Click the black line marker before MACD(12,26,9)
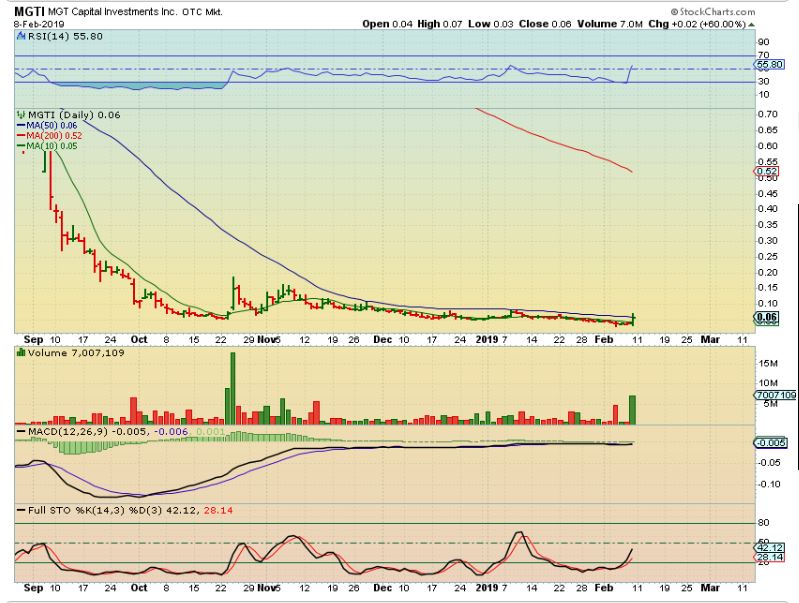This screenshot has height=603, width=799. point(21,432)
